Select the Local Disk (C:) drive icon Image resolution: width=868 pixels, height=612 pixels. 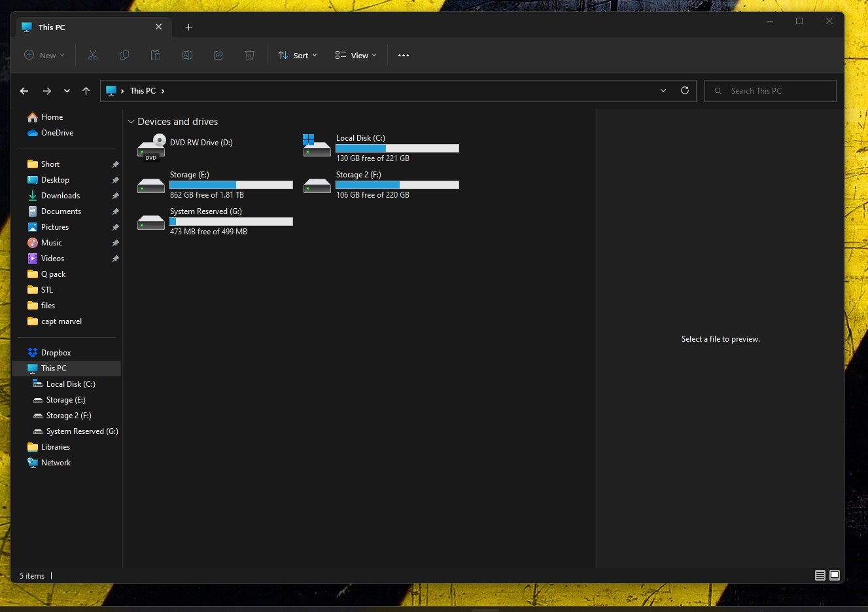[317, 146]
